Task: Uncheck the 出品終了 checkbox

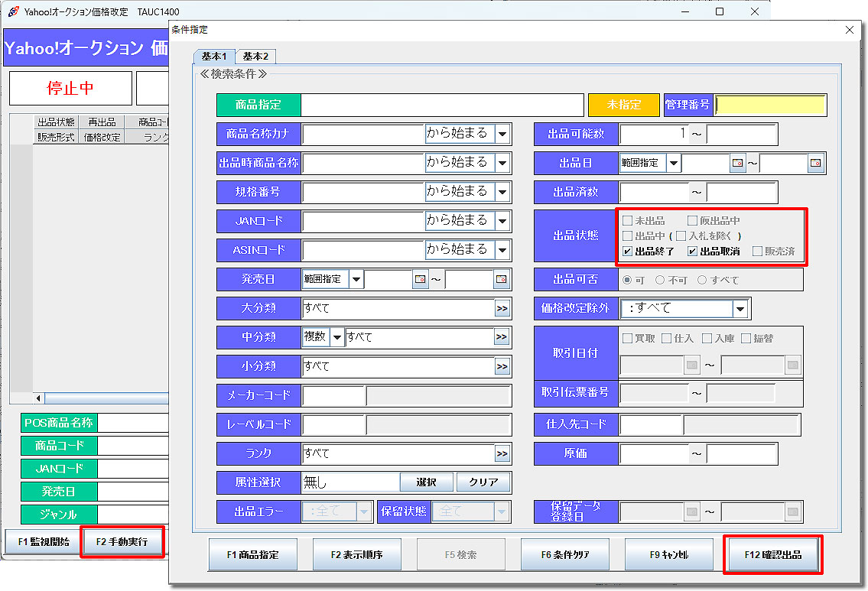Action: click(x=628, y=251)
